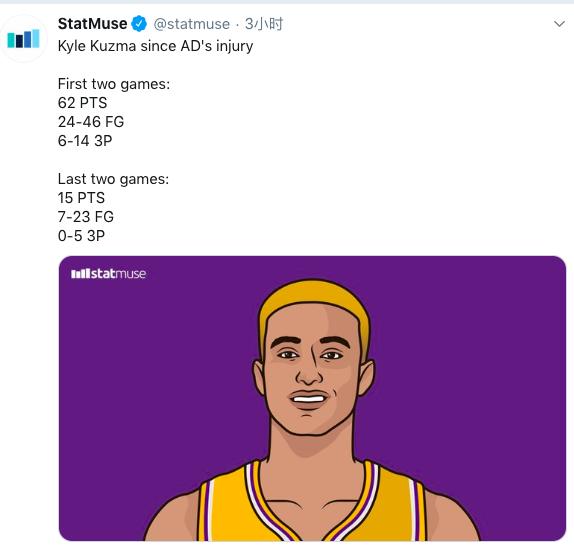Click the cartoon player's face in the image
The image size is (574, 552).
[x=310, y=370]
